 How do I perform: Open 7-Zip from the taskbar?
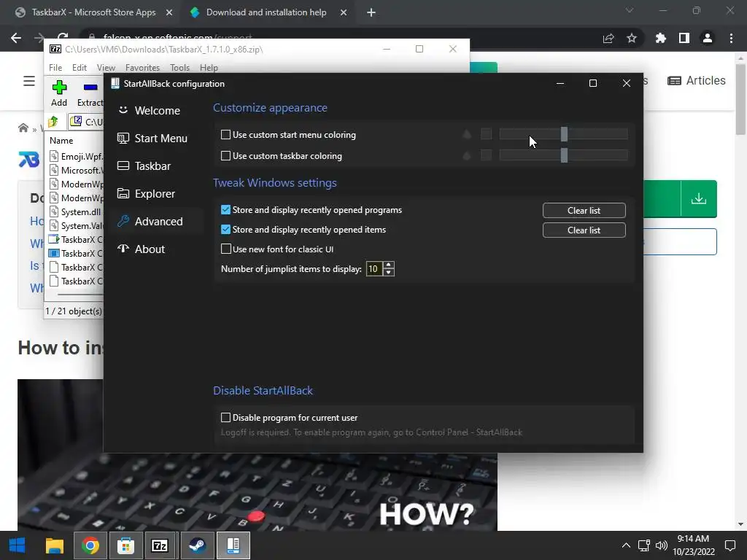coord(160,545)
